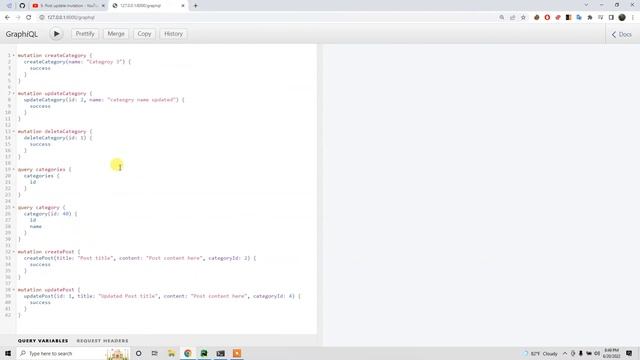Open Task View in taskbar
Screen dimensions: 640x360
(x=155, y=353)
